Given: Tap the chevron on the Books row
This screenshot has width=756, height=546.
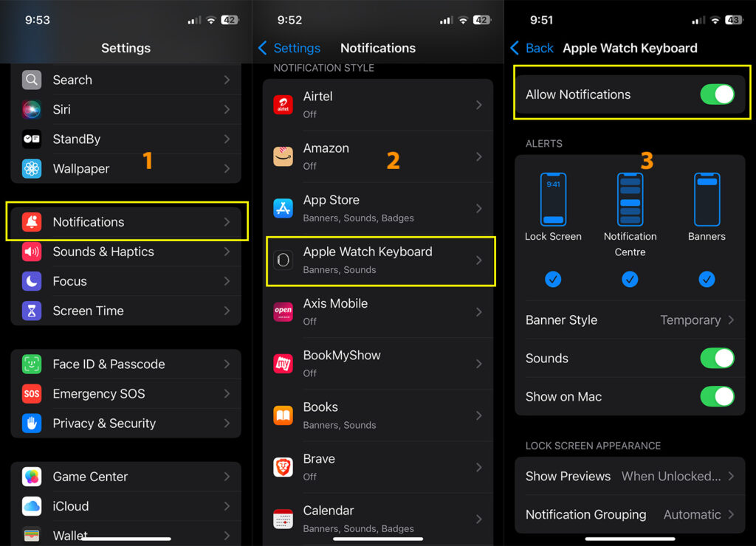Looking at the screenshot, I should point(478,415).
